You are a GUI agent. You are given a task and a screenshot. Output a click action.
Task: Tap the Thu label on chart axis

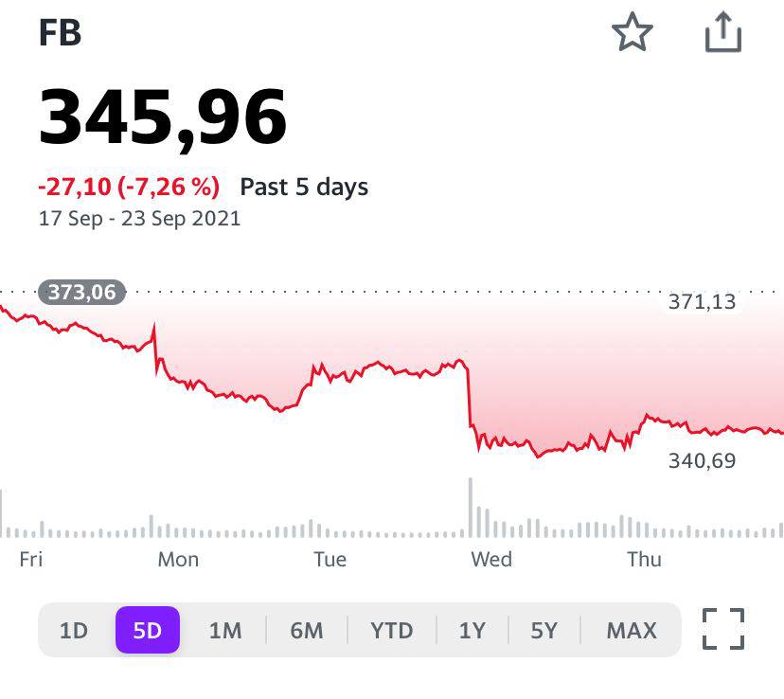[x=644, y=559]
